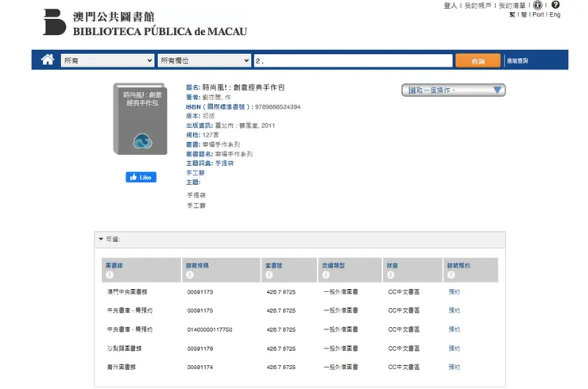The image size is (588, 389).
Task: Click the 狀態 column header text
Action: click(x=393, y=266)
